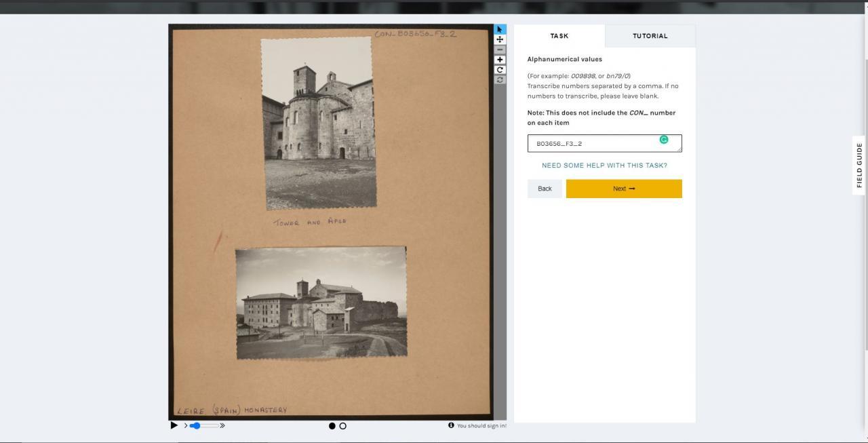The height and width of the screenshot is (443, 868).
Task: Expand the Field Guide side panel
Action: (859, 165)
